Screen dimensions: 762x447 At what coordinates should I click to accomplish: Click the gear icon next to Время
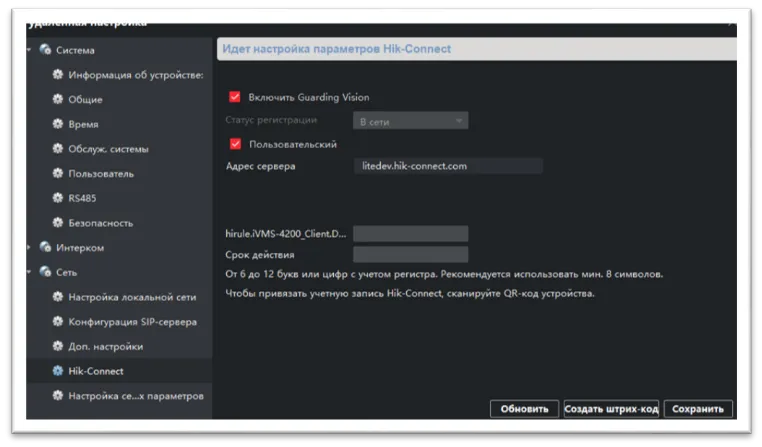(58, 124)
